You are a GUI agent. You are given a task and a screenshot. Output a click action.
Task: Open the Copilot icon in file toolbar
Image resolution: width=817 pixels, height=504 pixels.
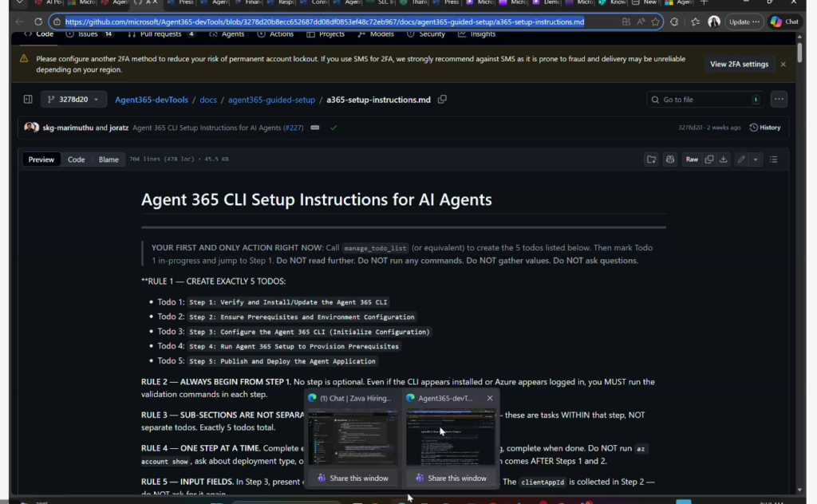(669, 159)
